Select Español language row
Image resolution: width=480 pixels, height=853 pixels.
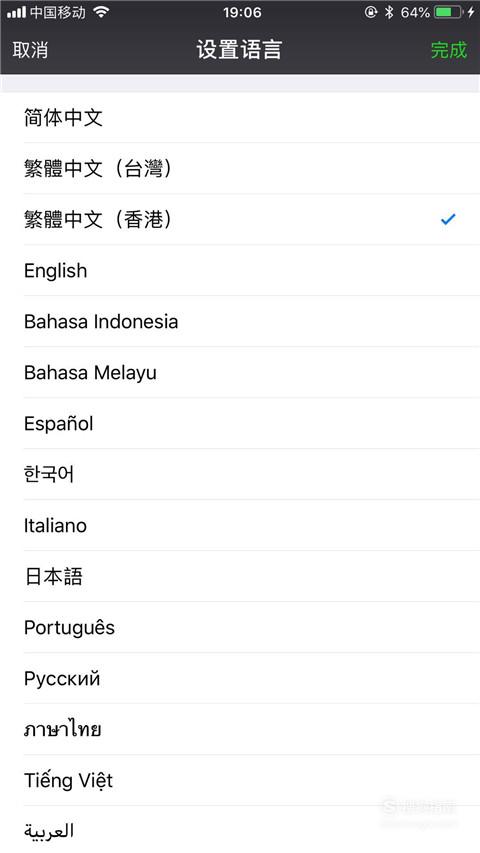(x=240, y=423)
